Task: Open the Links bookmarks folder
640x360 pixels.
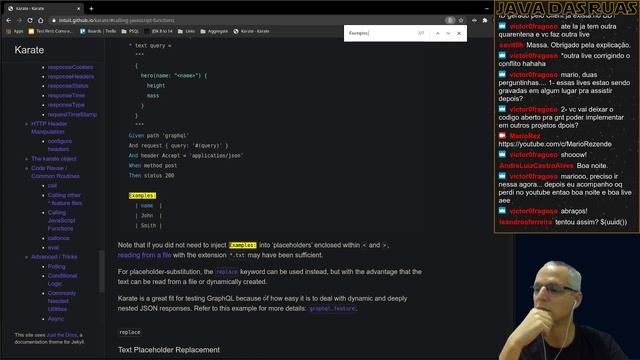Action: pyautogui.click(x=187, y=31)
